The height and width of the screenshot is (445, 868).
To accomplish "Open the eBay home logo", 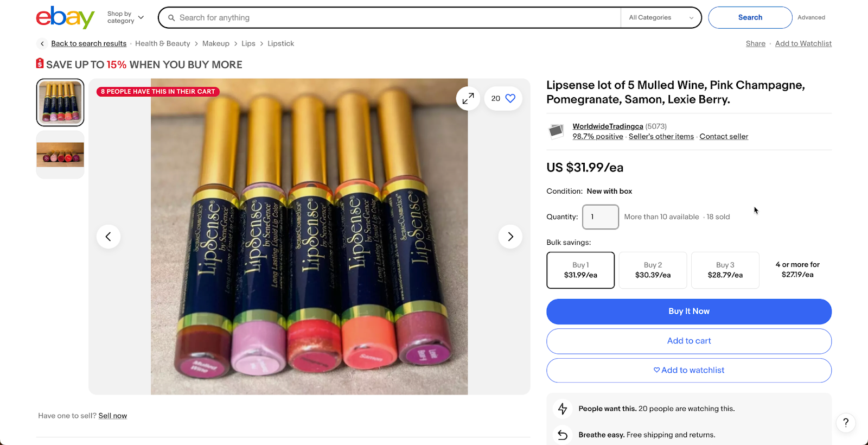I will [65, 17].
